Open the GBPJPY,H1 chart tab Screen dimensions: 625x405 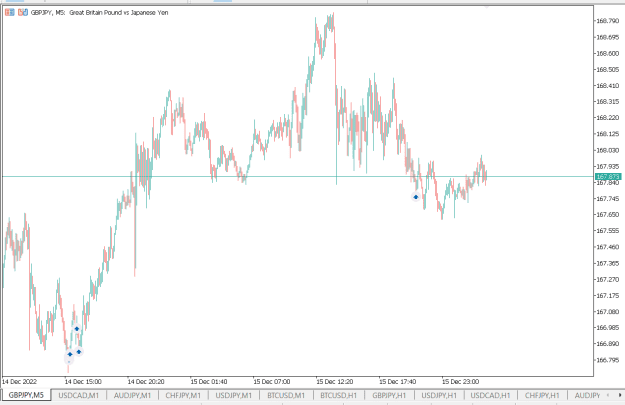point(389,395)
